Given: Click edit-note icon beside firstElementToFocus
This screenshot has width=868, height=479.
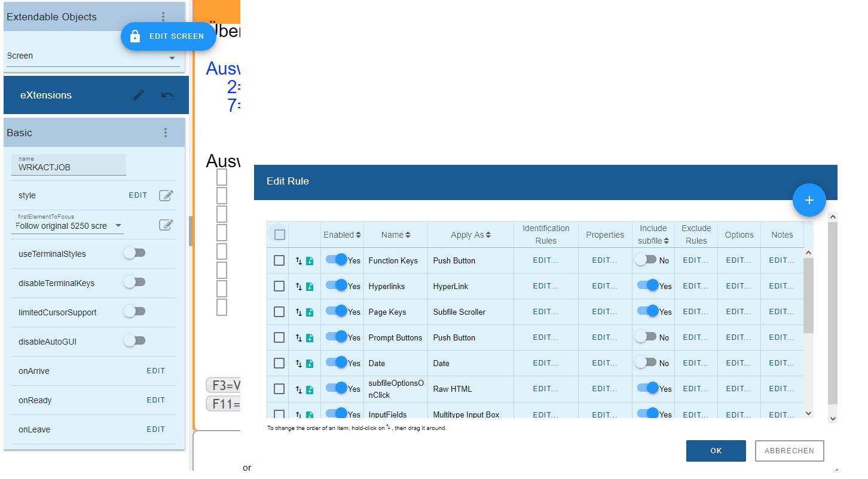Looking at the screenshot, I should tap(166, 225).
